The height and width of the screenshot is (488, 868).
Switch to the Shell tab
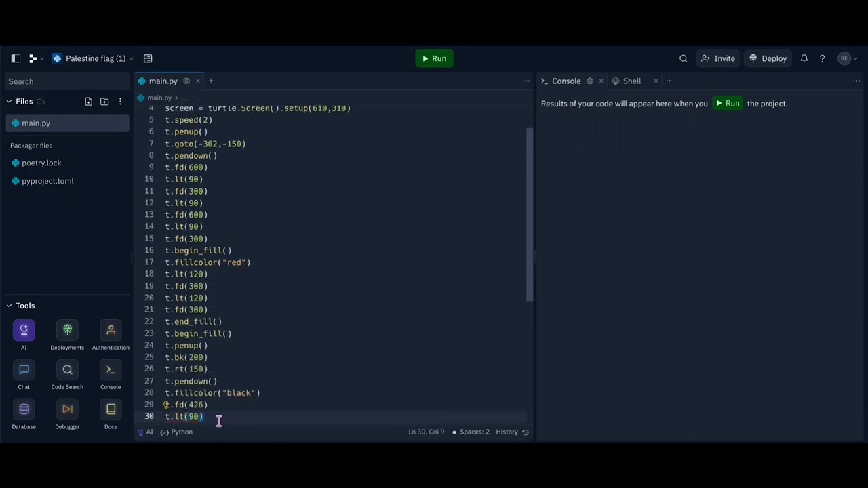[x=631, y=81]
